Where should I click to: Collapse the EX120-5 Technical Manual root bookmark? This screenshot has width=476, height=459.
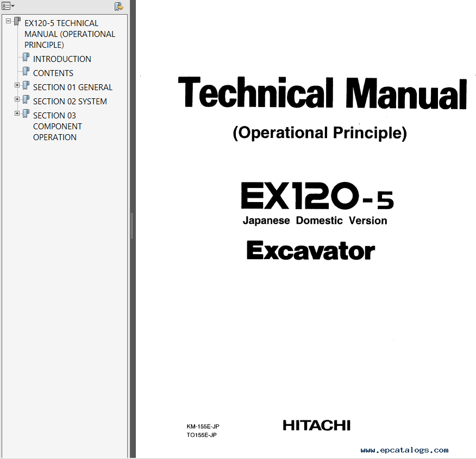[x=9, y=21]
